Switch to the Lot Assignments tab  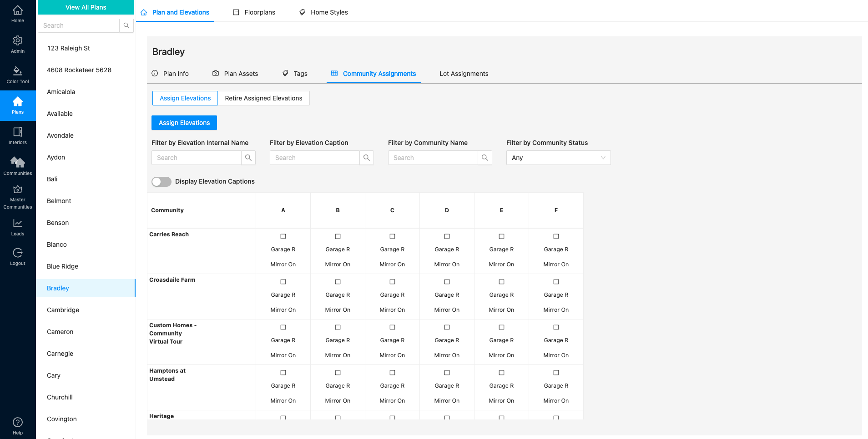coord(464,74)
